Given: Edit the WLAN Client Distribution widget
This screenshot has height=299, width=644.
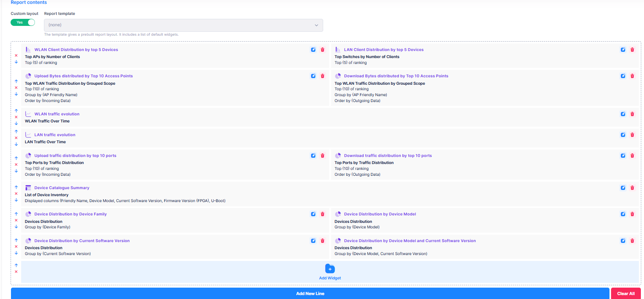Looking at the screenshot, I should click(313, 50).
